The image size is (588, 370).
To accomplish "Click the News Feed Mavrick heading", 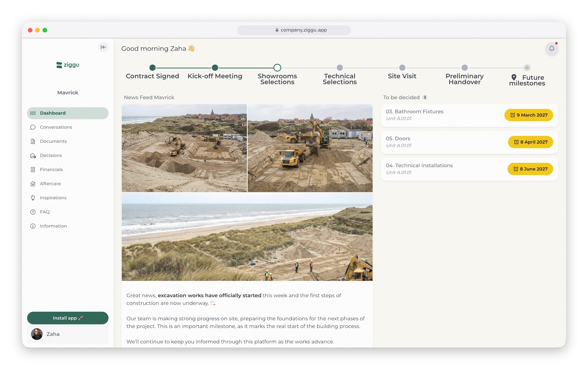I will tap(149, 97).
